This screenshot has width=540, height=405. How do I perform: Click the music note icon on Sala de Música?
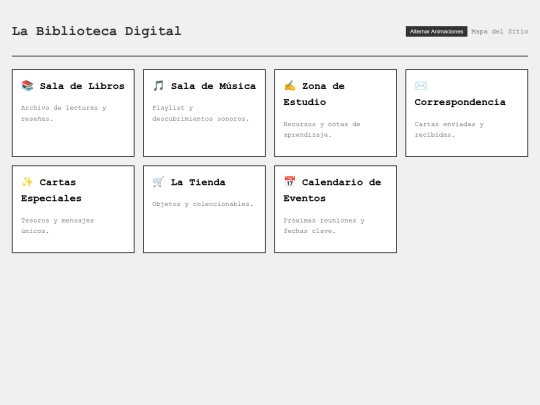(158, 85)
